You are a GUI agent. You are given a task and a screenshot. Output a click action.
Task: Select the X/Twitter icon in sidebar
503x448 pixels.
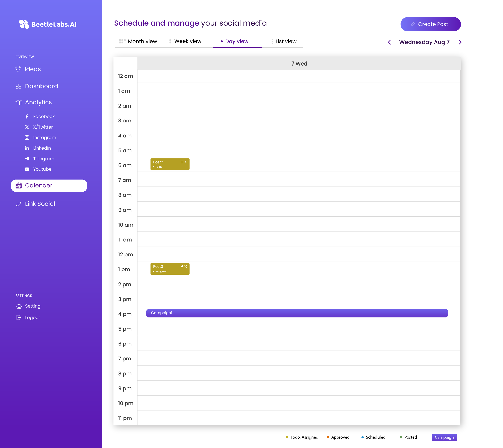(x=27, y=127)
